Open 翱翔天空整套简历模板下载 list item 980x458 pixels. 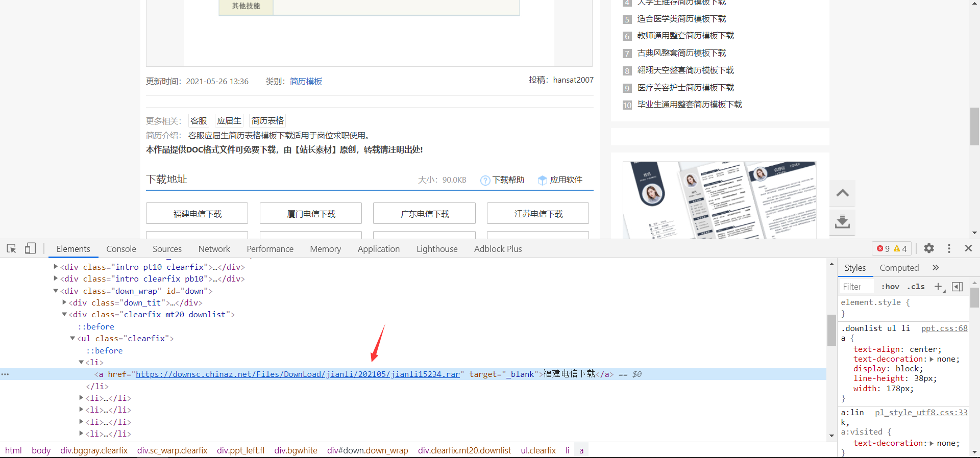(685, 70)
